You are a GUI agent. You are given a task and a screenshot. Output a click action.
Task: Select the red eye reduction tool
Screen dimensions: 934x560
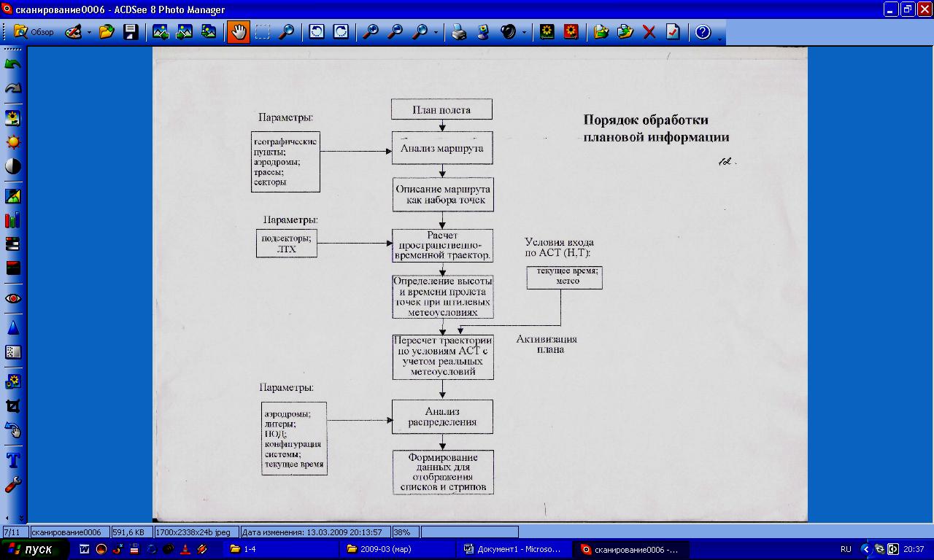(x=13, y=298)
